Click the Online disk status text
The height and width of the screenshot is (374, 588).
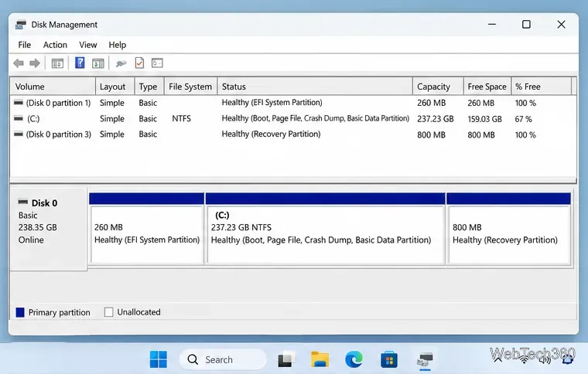[31, 240]
